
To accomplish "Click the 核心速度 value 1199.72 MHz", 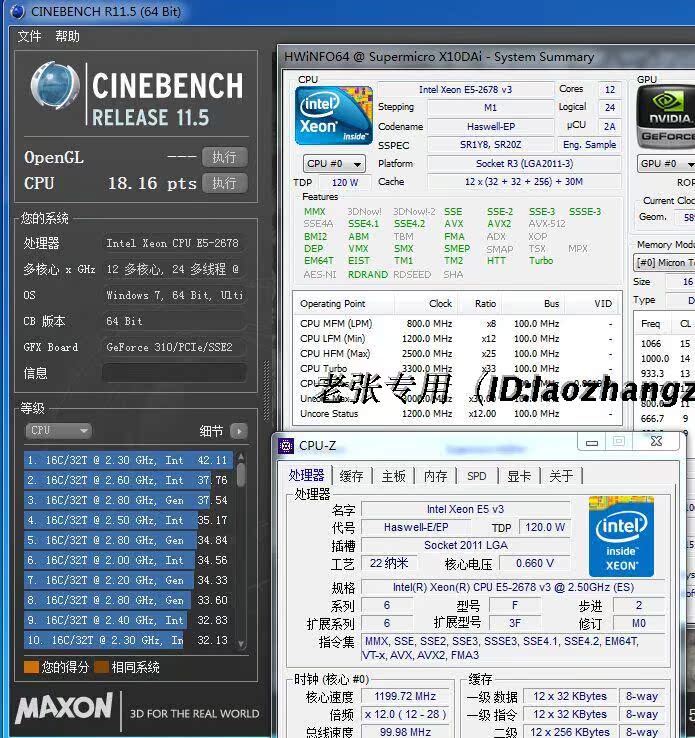I will 405,696.
